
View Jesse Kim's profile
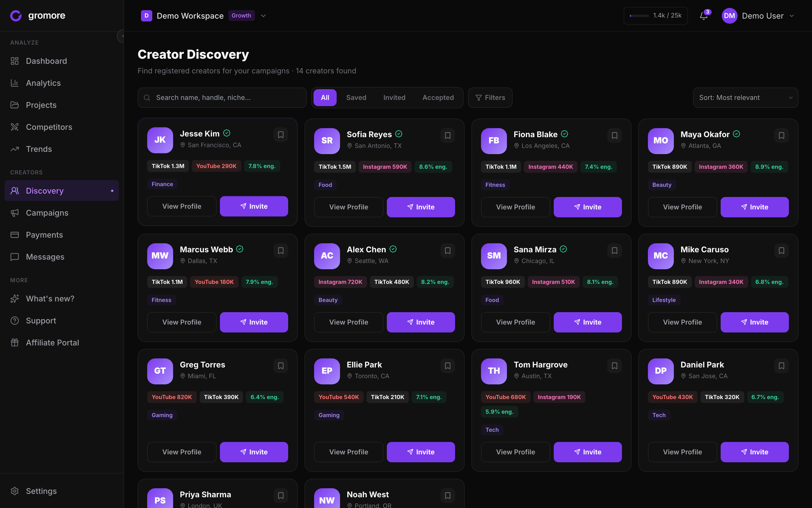pyautogui.click(x=182, y=206)
